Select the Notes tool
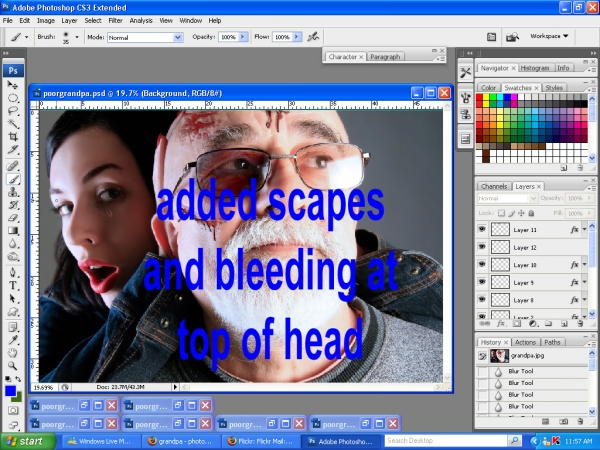This screenshot has height=450, width=600. [x=13, y=327]
